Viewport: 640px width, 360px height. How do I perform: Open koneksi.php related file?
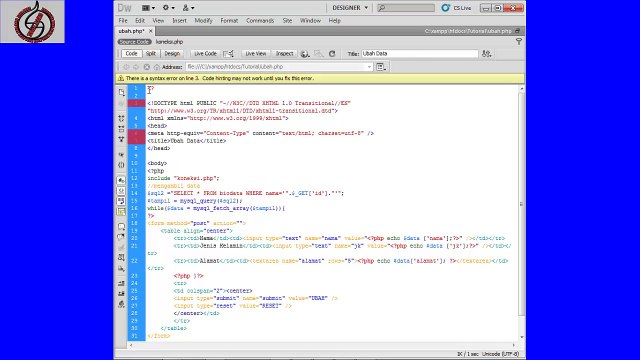point(169,42)
